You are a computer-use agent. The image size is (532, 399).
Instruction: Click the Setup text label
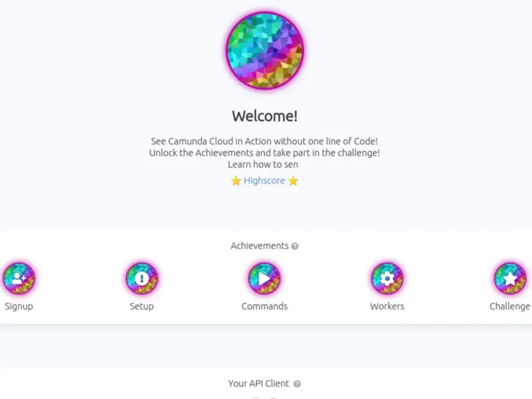point(141,306)
